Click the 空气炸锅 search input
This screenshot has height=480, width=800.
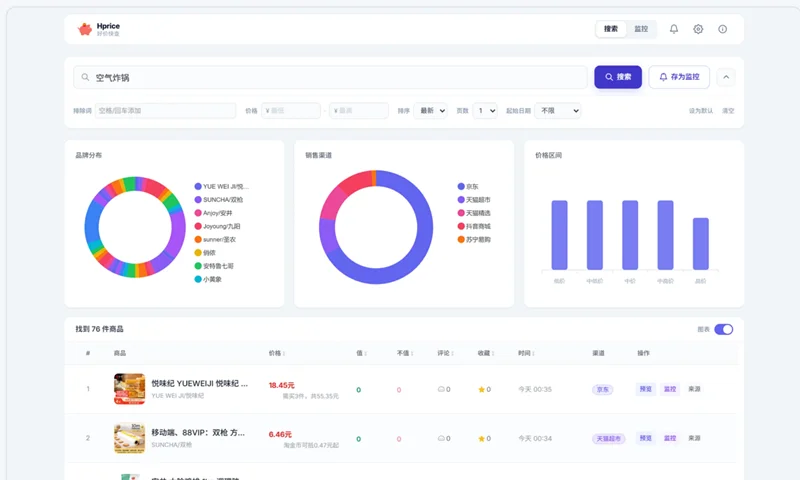click(331, 77)
